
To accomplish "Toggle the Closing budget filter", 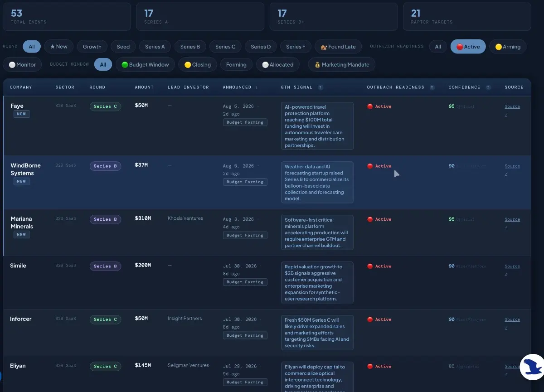I will click(x=197, y=65).
